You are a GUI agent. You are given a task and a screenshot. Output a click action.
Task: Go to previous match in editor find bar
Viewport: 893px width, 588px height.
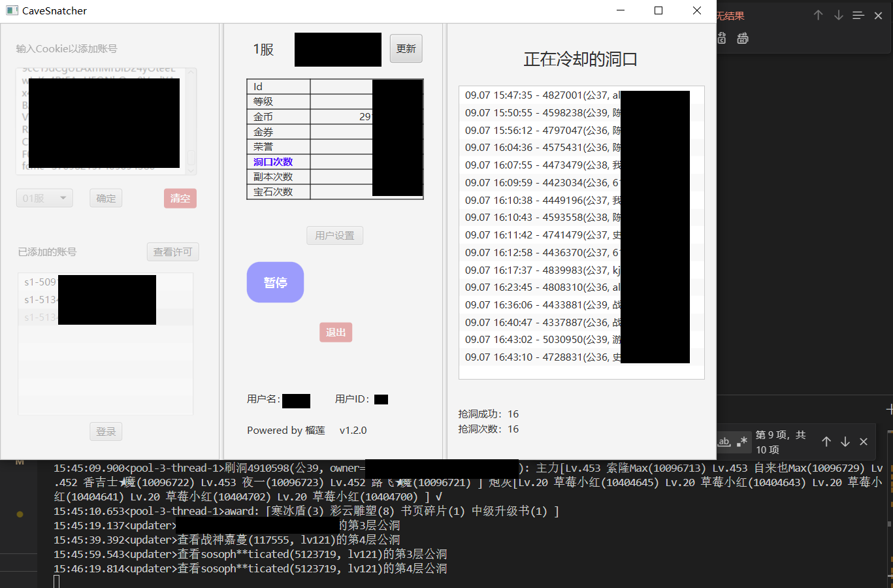818,15
